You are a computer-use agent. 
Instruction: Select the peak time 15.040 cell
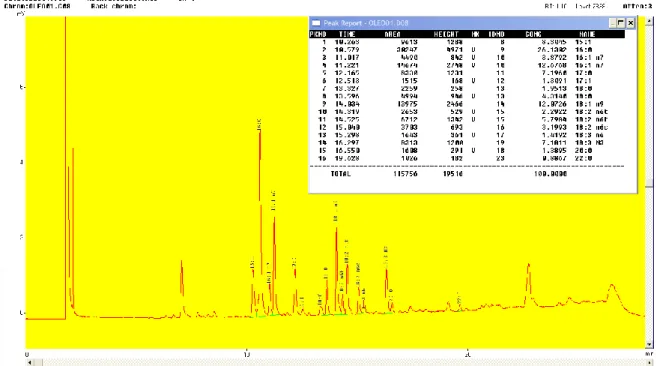click(347, 127)
